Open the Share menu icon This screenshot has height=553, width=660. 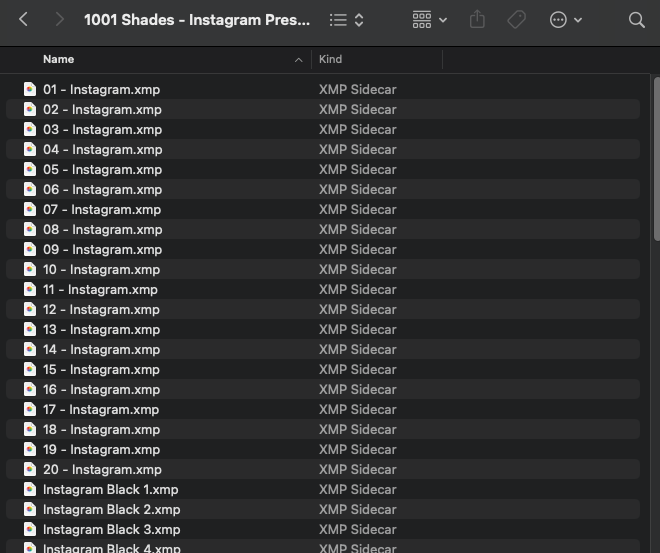477,20
